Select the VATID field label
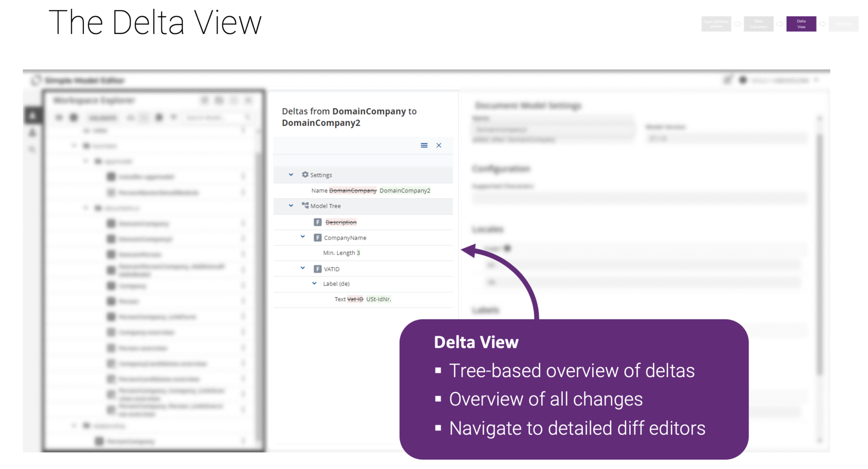Image resolution: width=868 pixels, height=469 pixels. click(x=331, y=269)
